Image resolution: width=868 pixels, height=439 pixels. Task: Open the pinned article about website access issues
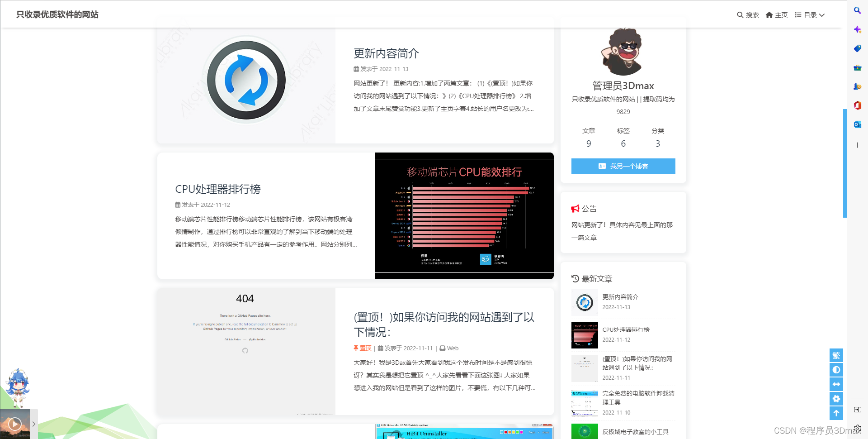[x=443, y=324]
